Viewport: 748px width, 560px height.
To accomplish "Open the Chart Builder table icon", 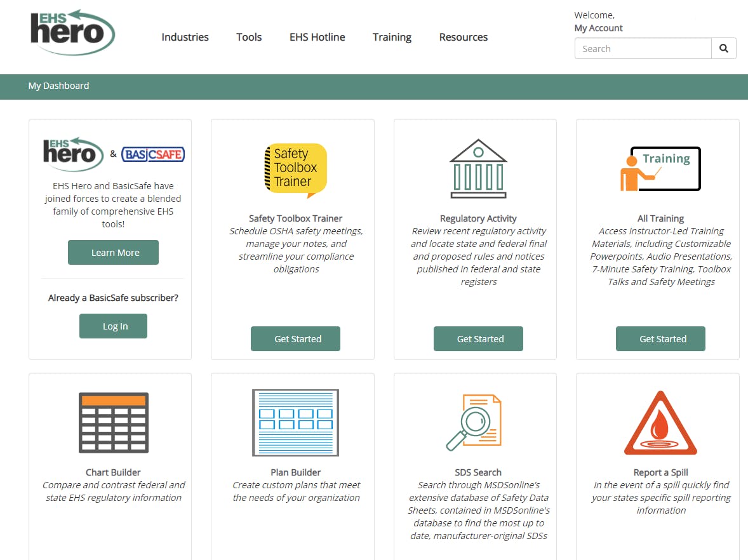I will pos(114,423).
